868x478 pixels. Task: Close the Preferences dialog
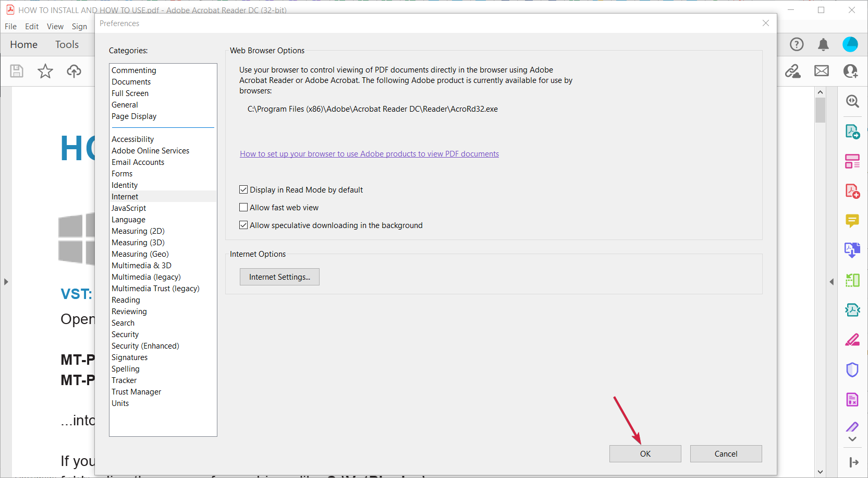click(766, 23)
